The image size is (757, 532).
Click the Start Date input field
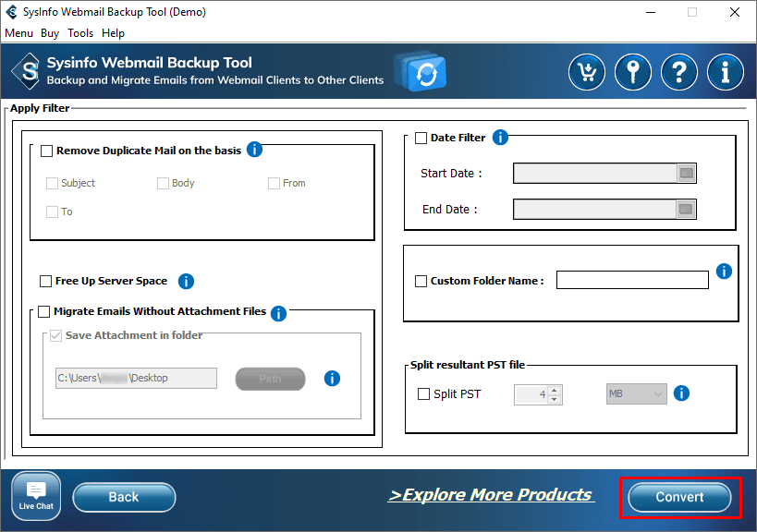point(595,173)
